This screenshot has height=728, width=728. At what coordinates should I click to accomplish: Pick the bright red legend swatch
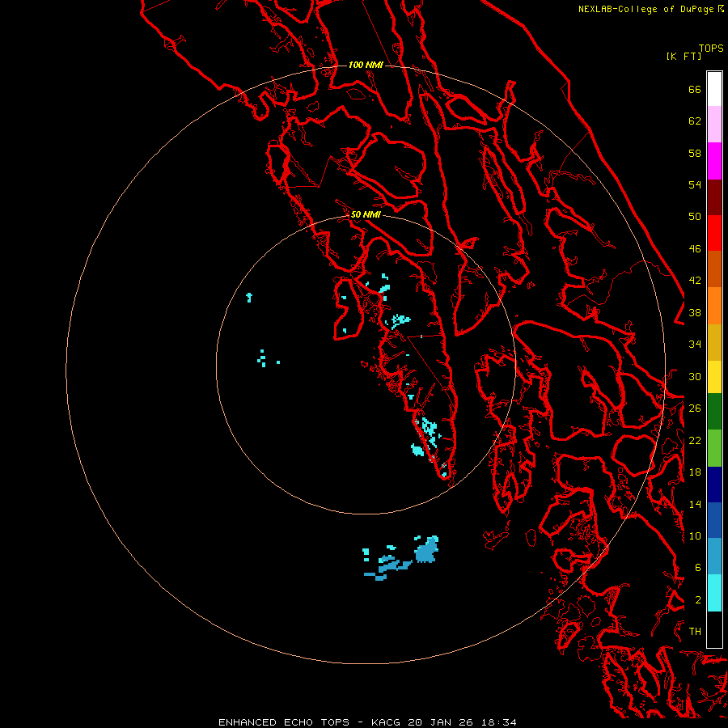(714, 233)
